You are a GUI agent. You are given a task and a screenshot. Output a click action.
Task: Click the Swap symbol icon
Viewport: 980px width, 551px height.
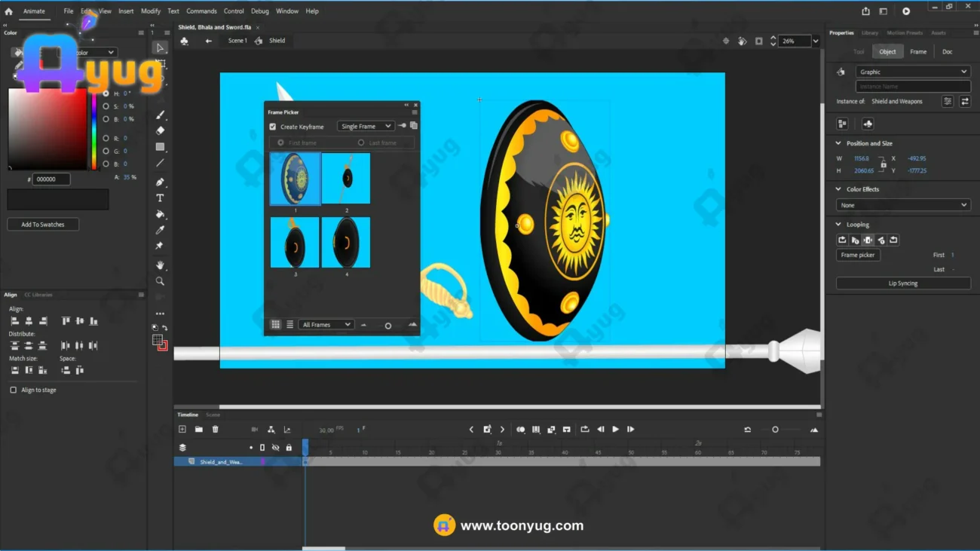coord(965,102)
